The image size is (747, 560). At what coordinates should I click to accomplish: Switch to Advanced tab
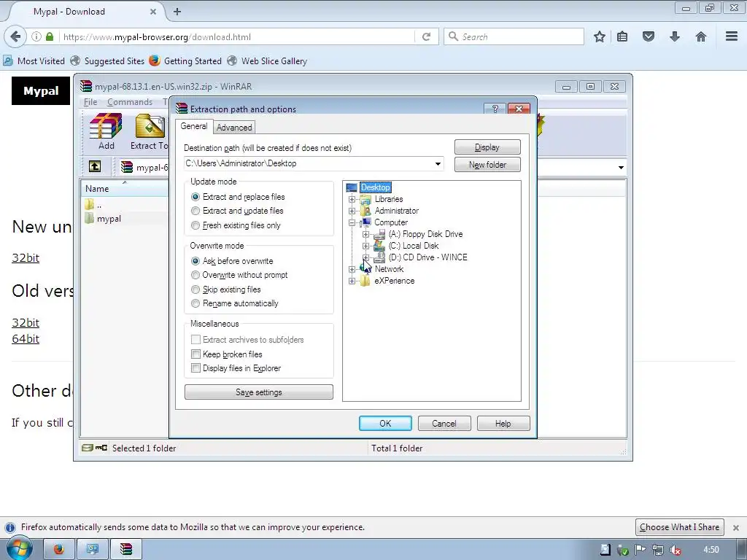coord(234,128)
